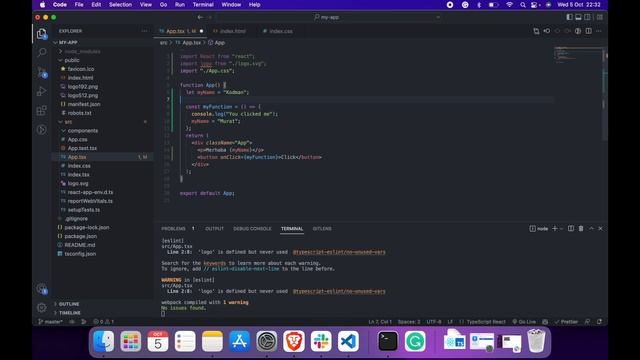The height and width of the screenshot is (360, 640).
Task: Open the Extensions view
Action: 42,111
